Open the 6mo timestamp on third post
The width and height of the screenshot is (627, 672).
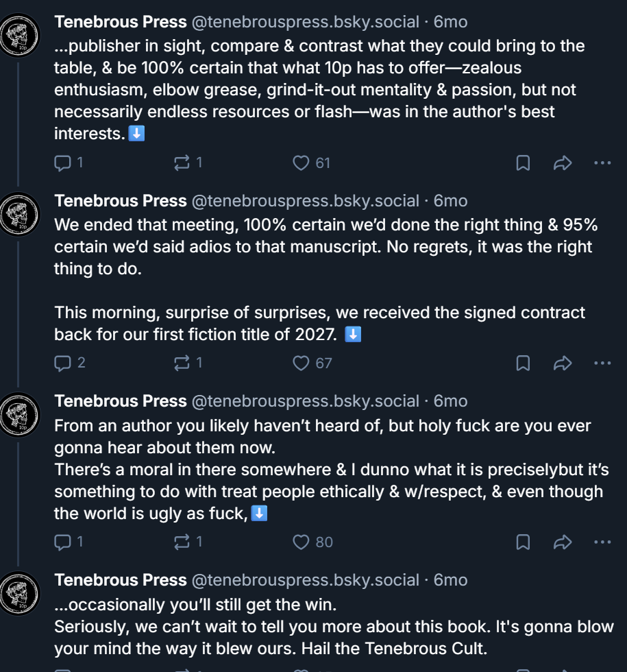point(450,401)
